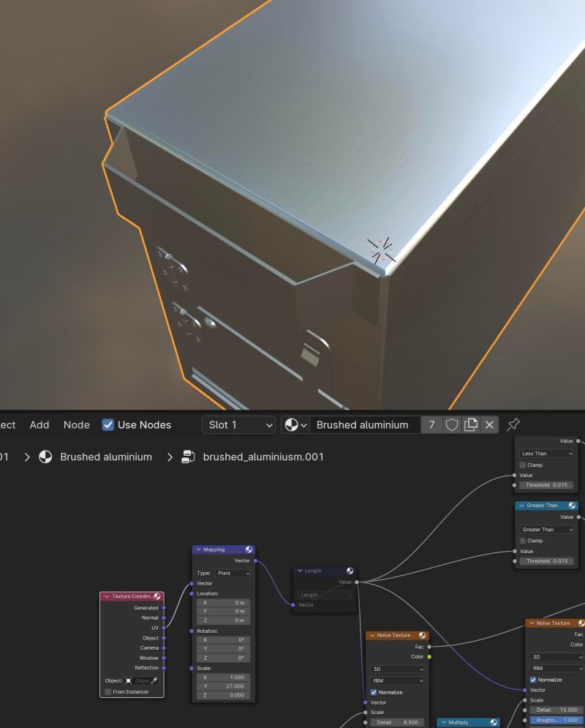Click the material sphere icon on the Mapping node header
This screenshot has width=585, height=728.
[x=249, y=549]
